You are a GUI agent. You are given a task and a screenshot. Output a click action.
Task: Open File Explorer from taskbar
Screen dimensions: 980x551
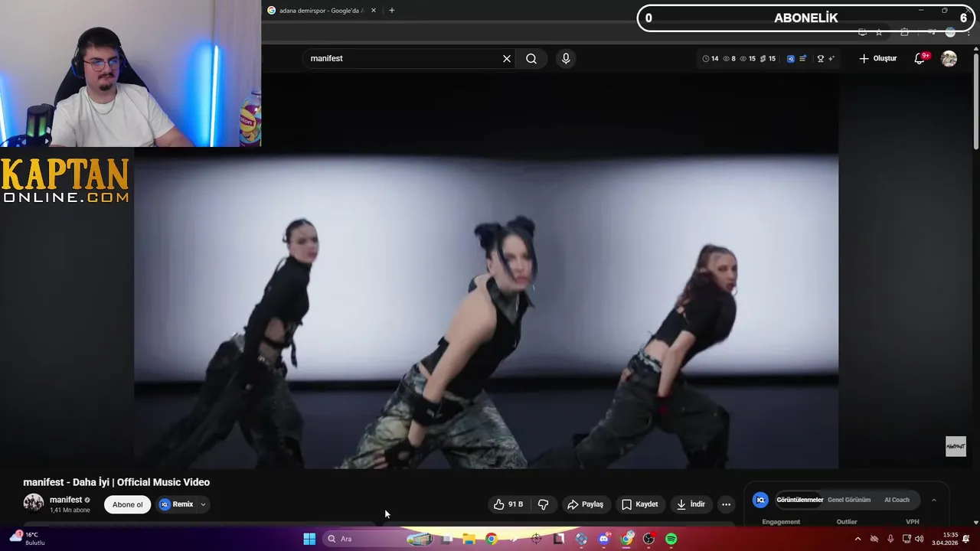point(469,539)
